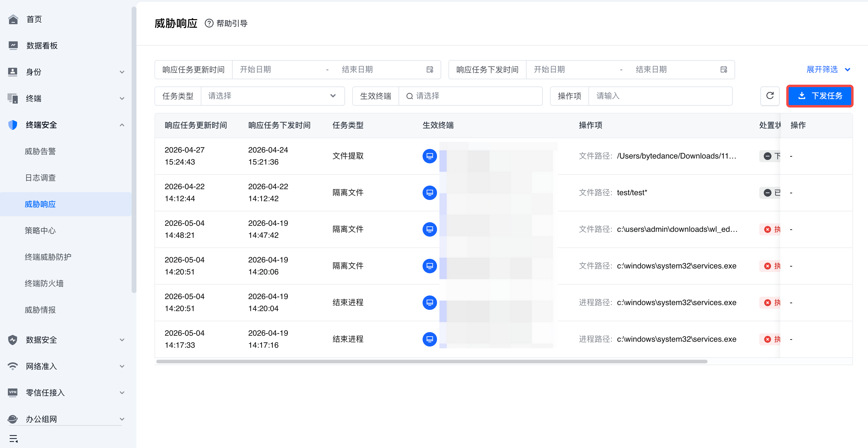Click the test/test* file path
Viewport: 868px width, 448px height.
click(x=632, y=192)
